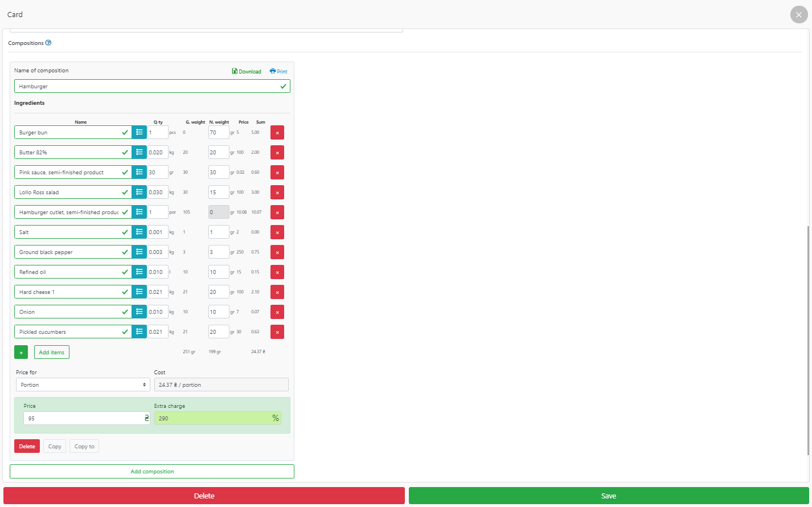812x507 pixels.
Task: Print the Hamburger composition
Action: 278,71
